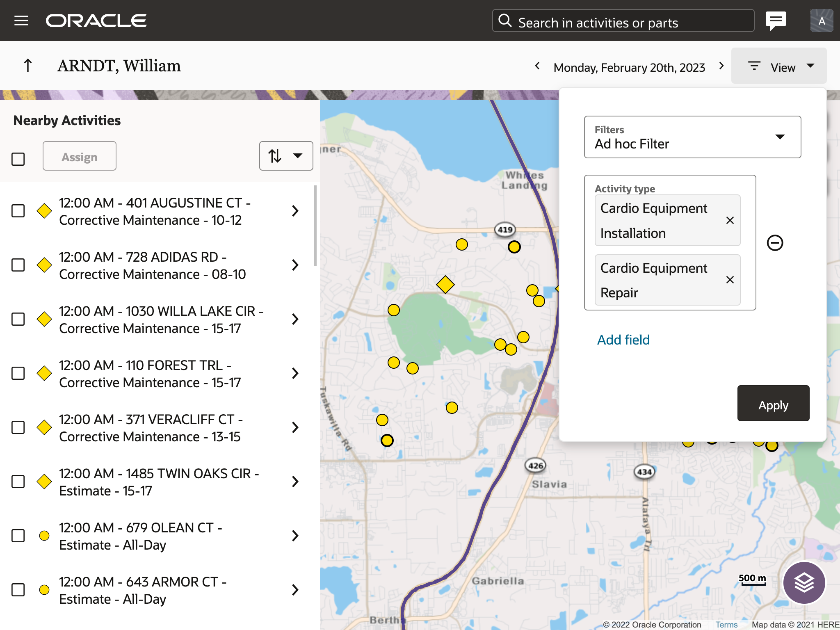Expand the Filters Ad hoc Filter dropdown

point(692,137)
